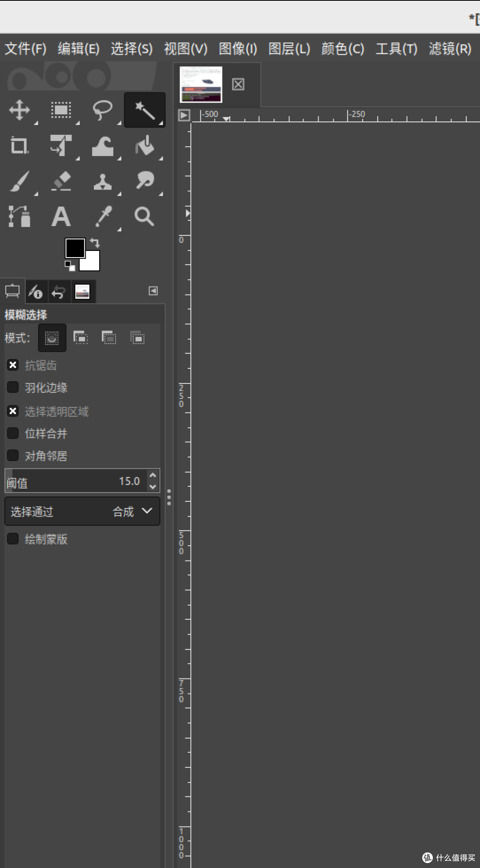
Task: Enable the 羽化边缘 checkbox
Action: click(13, 387)
